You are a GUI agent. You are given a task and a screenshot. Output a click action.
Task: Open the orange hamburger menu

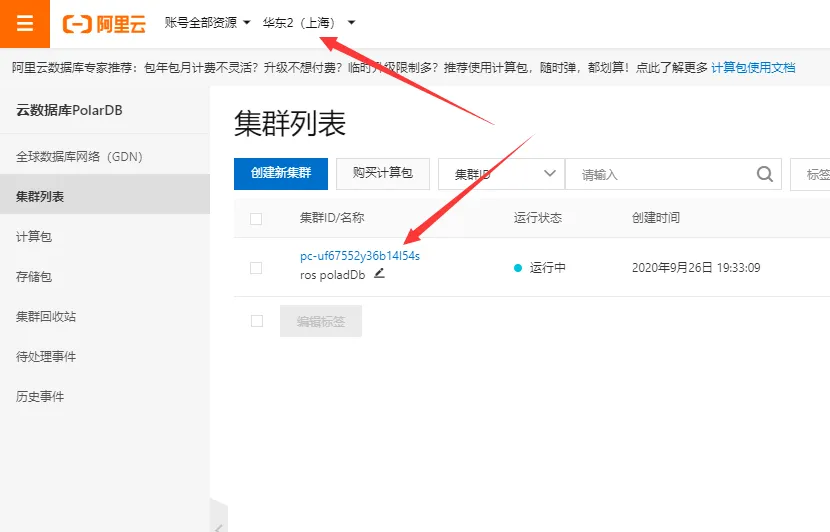tap(25, 24)
